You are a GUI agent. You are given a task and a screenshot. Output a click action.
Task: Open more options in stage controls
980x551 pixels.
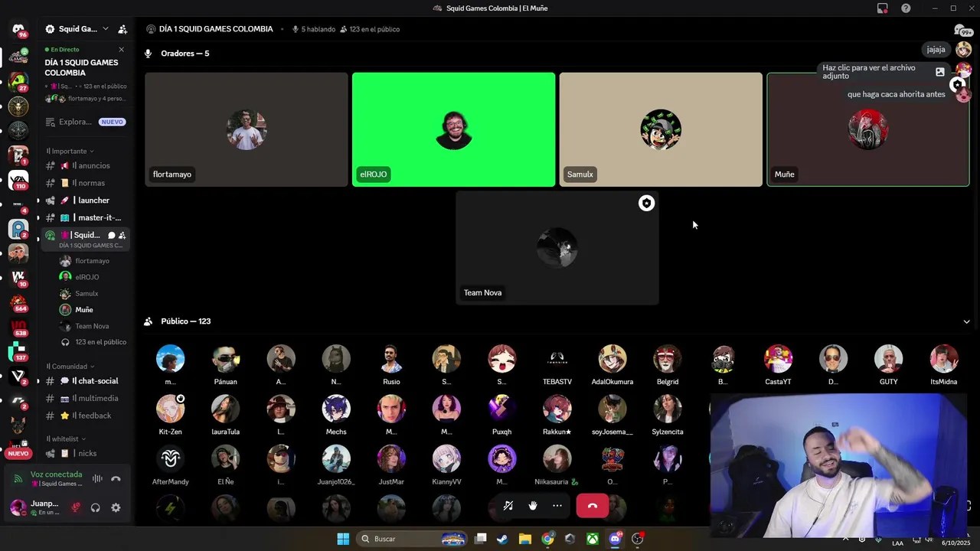coord(557,506)
